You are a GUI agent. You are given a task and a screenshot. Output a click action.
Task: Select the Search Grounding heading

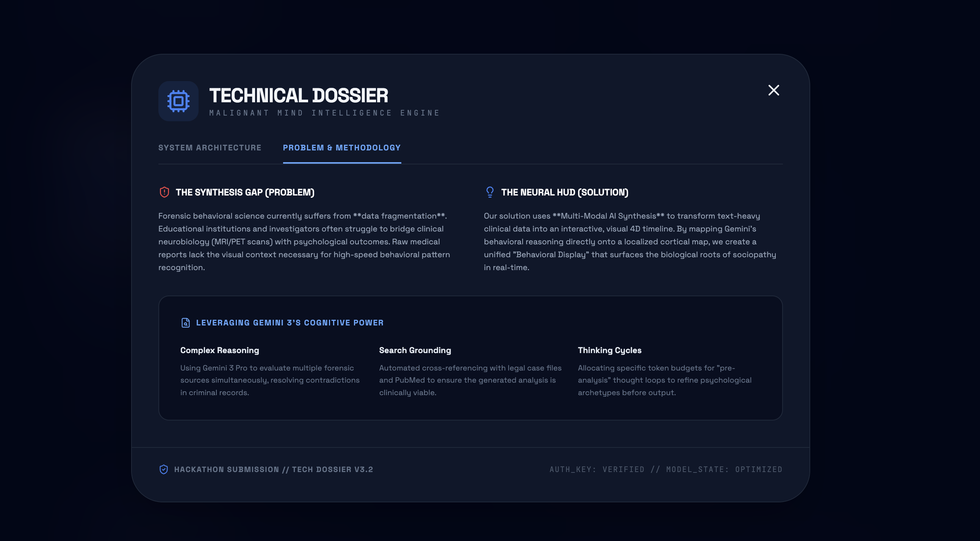pos(415,350)
